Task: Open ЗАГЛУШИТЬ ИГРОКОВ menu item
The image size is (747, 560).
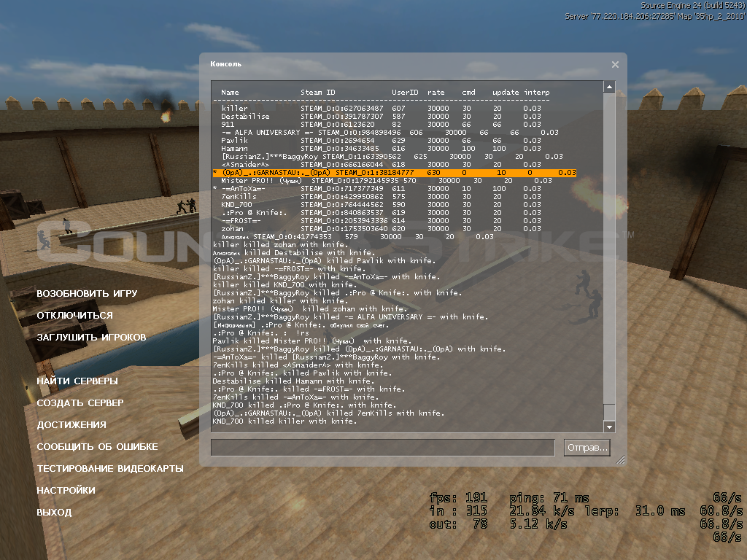Action: click(x=91, y=338)
